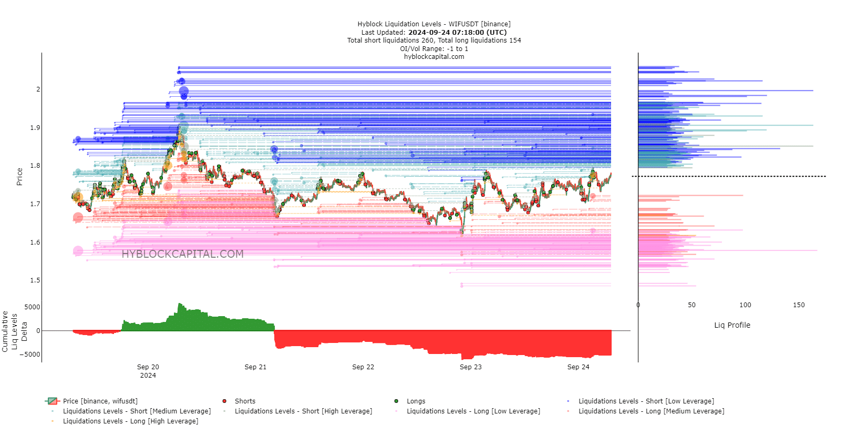The height and width of the screenshot is (435, 868).
Task: Click the price axis tick label 2
Action: [x=38, y=89]
